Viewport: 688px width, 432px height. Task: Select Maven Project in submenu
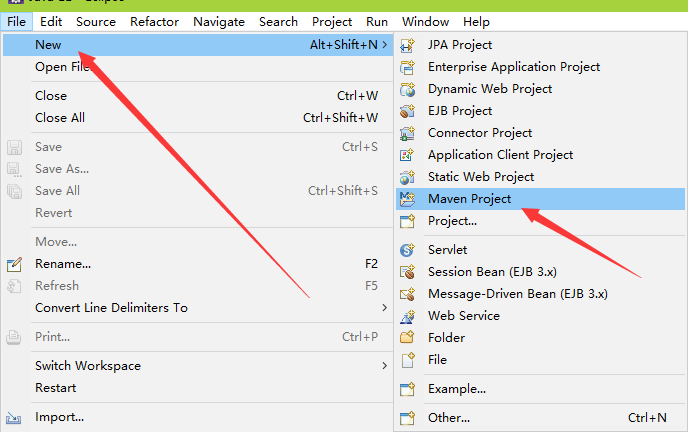click(540, 199)
